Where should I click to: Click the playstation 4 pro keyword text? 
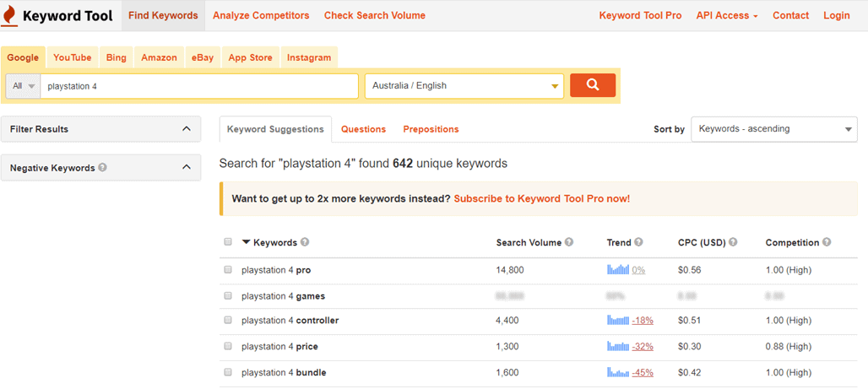tap(276, 270)
